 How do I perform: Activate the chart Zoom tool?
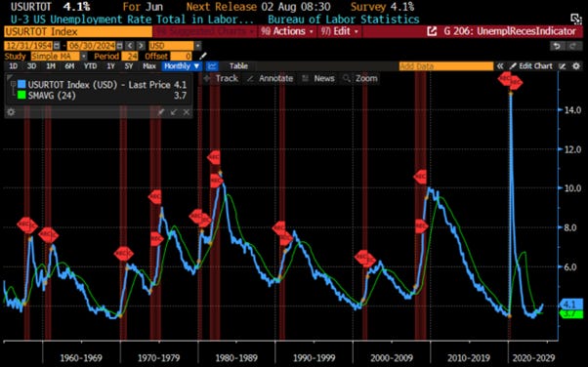click(360, 78)
